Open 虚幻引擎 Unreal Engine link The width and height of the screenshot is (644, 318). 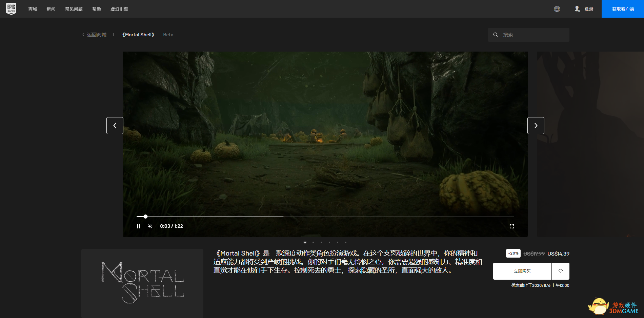pos(119,9)
